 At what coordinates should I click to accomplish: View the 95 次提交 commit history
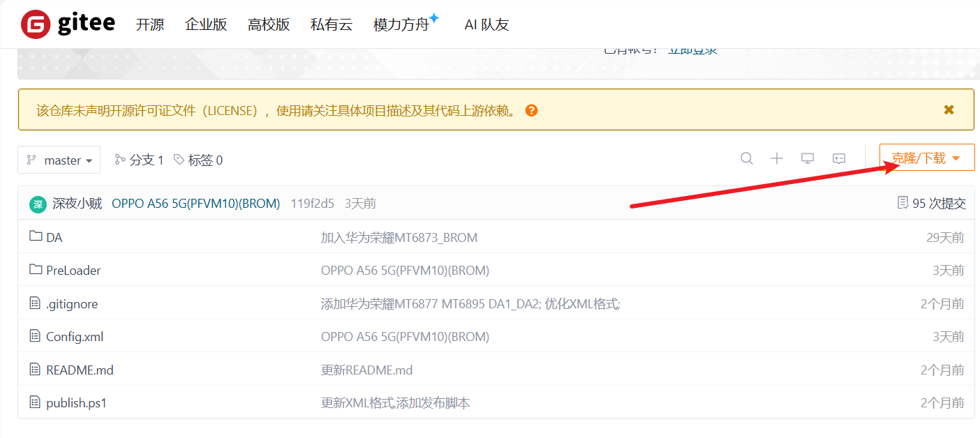click(932, 203)
